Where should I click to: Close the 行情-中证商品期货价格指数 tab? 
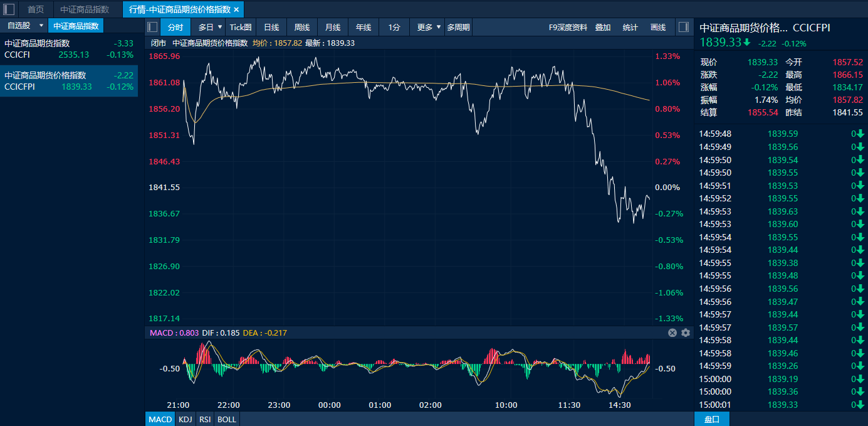(236, 9)
